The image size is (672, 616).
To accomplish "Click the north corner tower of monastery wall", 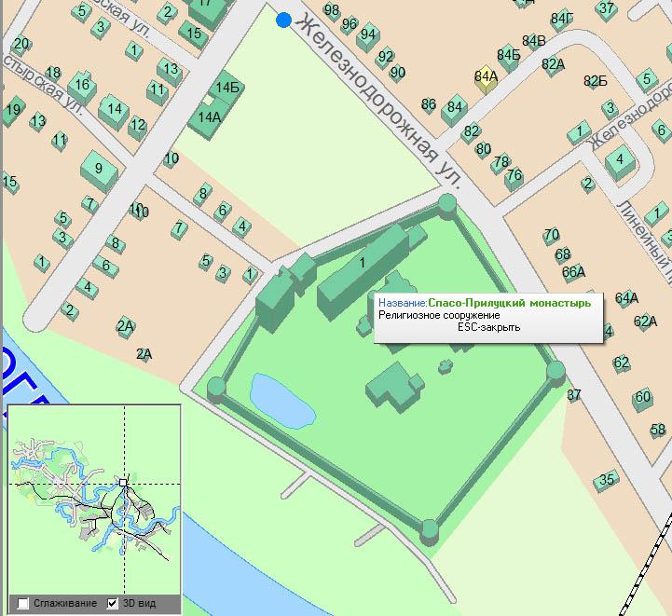I will pos(447,204).
